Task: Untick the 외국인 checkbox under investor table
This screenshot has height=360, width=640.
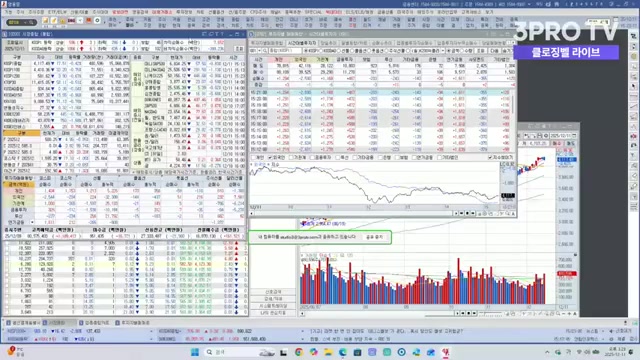Action: (x=270, y=157)
